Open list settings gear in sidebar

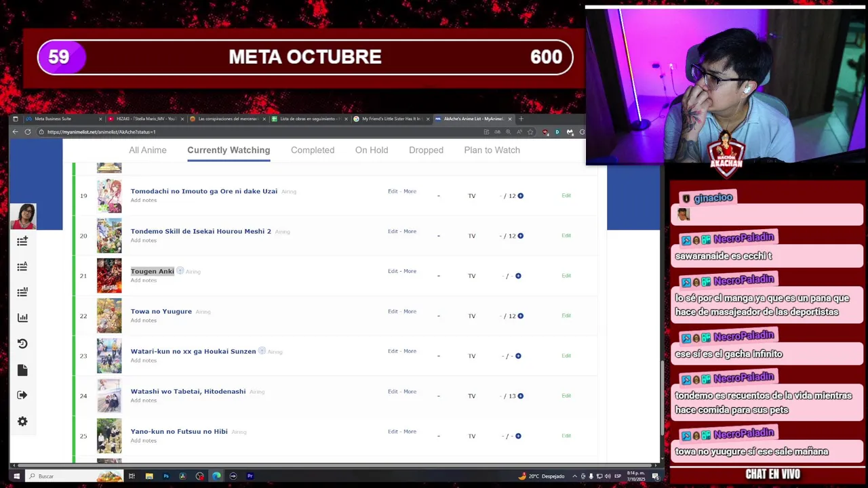22,421
